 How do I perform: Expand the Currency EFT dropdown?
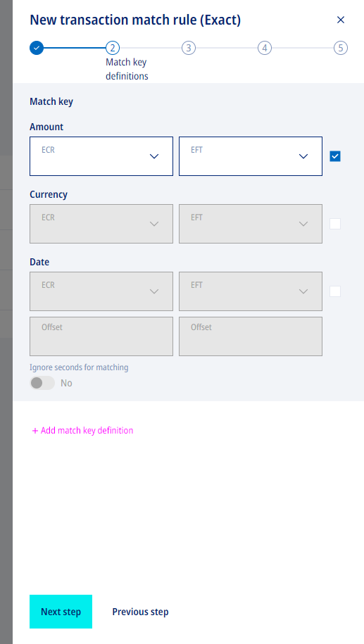tap(251, 224)
